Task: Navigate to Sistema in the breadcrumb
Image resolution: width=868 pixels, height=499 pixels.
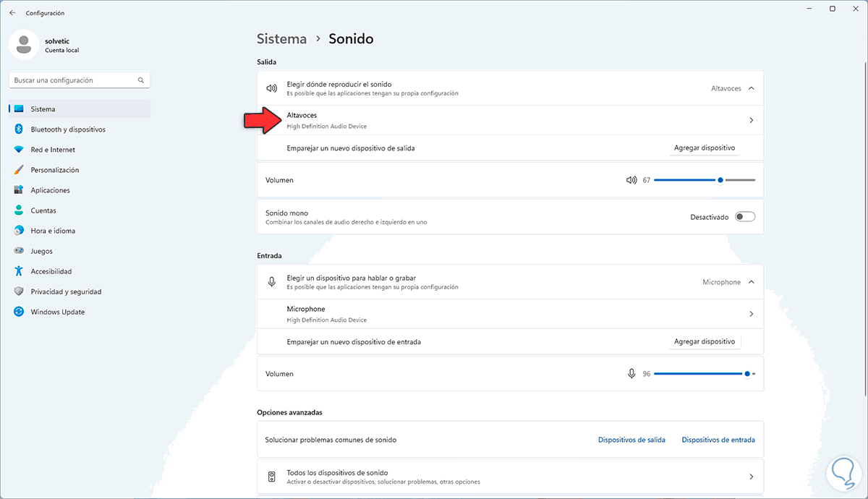Action: [x=281, y=39]
